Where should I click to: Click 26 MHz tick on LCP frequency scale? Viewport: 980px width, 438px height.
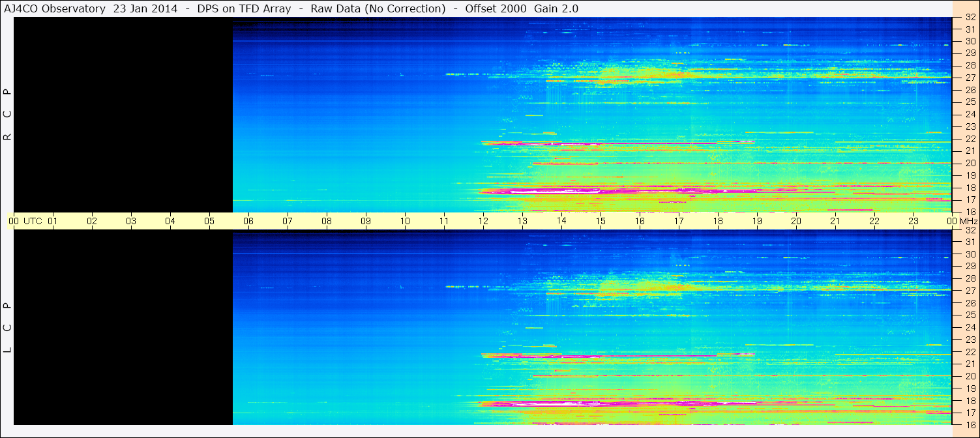[970, 302]
